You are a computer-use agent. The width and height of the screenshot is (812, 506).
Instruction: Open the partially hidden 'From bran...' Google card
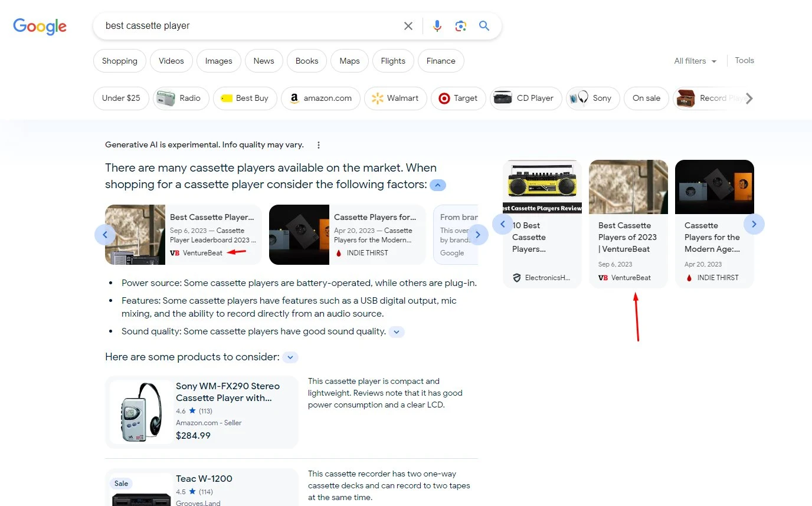click(456, 235)
